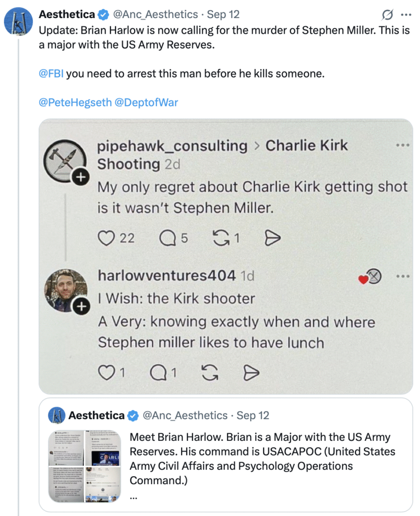420x516 pixels.
Task: Open the @PeteHegseth mention
Action: (75, 102)
